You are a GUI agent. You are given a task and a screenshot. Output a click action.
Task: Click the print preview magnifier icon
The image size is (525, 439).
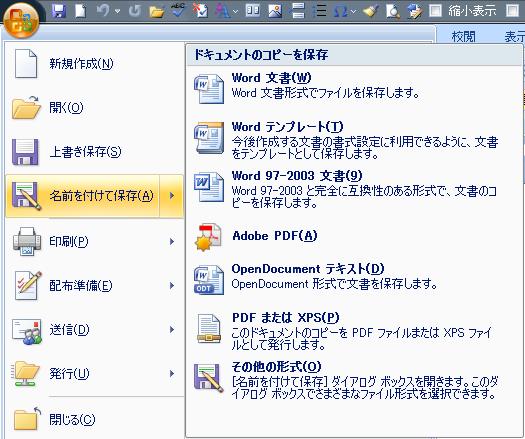click(392, 11)
